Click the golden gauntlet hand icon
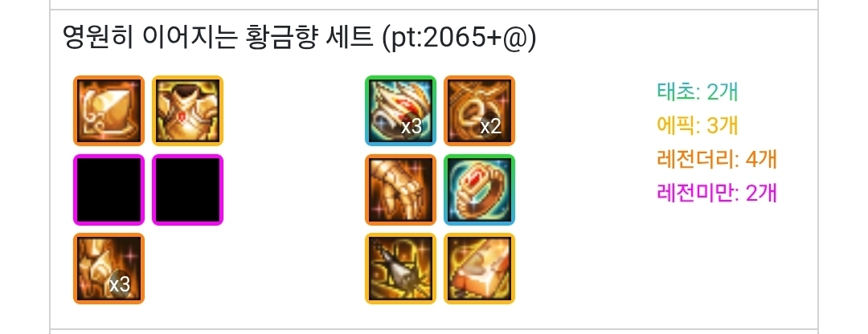 coord(401,189)
